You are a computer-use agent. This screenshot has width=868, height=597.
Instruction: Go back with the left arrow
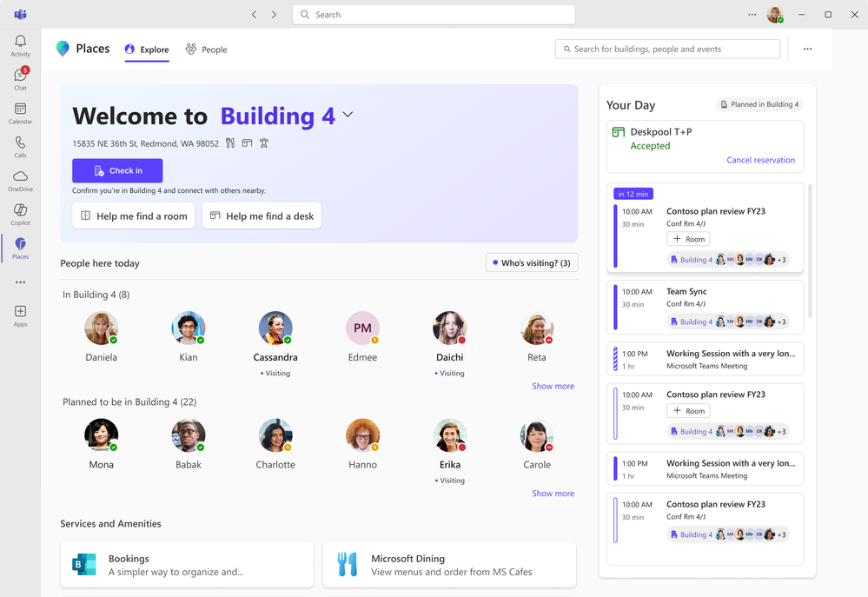click(254, 15)
